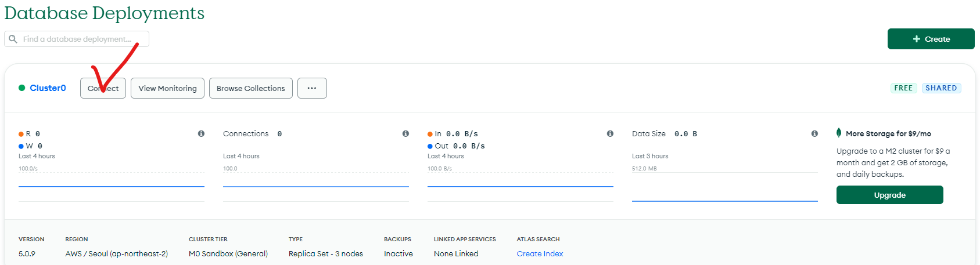Click the 512.0 MB axis label
The height and width of the screenshot is (265, 980).
click(x=644, y=169)
